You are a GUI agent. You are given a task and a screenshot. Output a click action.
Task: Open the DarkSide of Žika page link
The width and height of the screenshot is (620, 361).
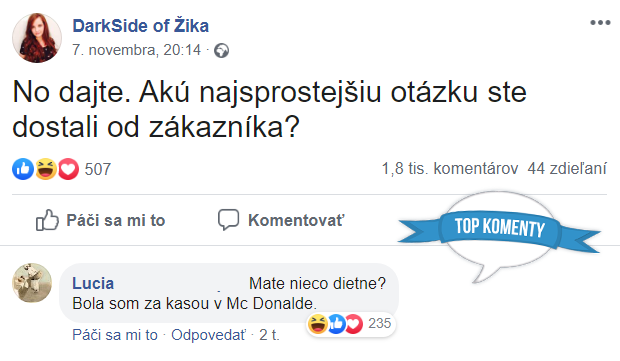(x=140, y=26)
